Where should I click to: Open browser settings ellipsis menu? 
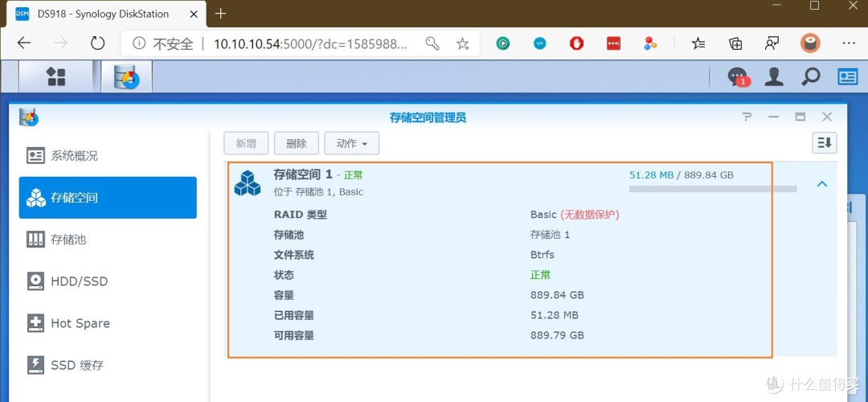(849, 43)
